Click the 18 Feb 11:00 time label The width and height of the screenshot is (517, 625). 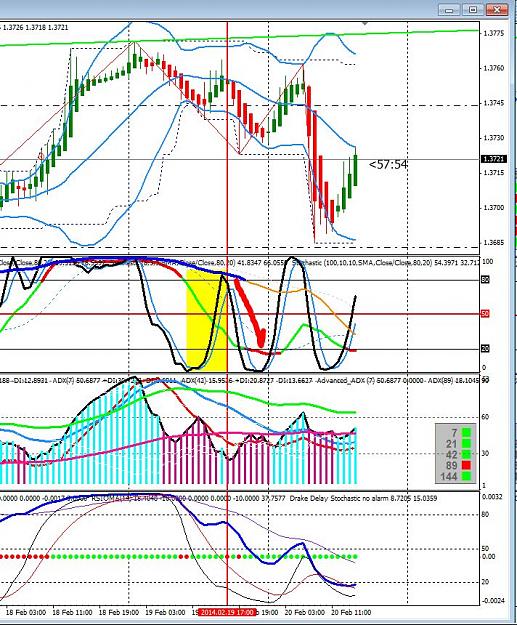click(73, 612)
